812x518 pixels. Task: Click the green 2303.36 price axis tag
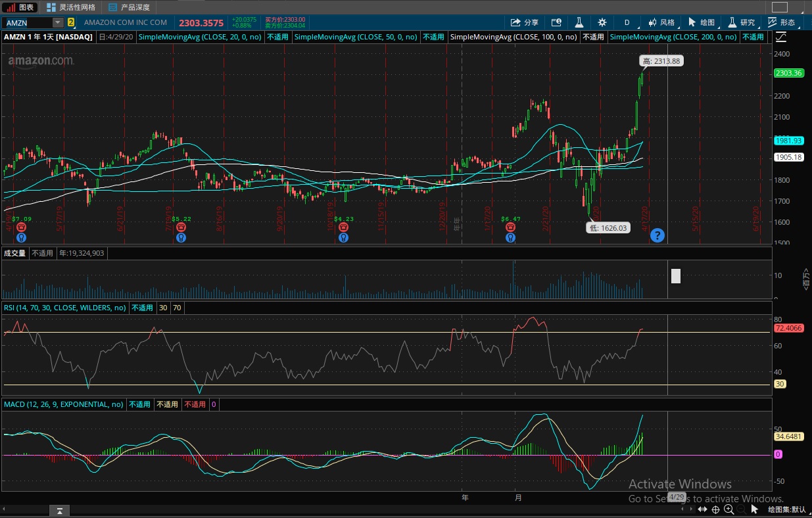(788, 73)
